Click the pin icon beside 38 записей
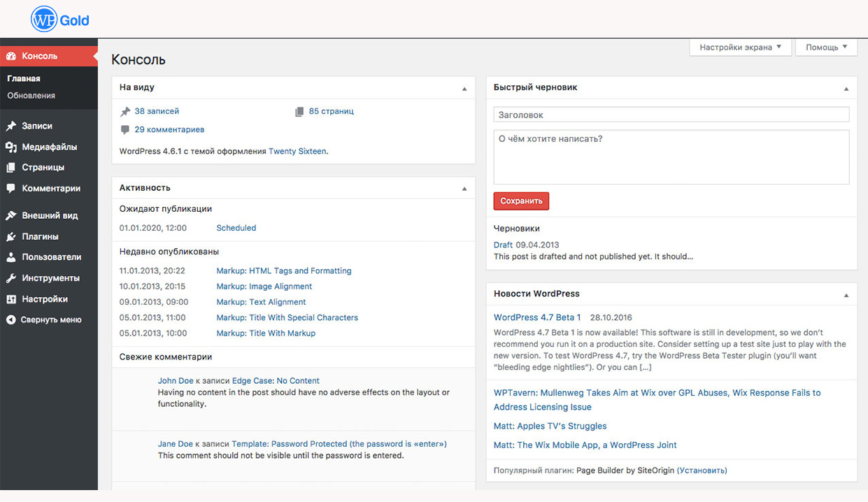The height and width of the screenshot is (502, 868). (x=125, y=111)
